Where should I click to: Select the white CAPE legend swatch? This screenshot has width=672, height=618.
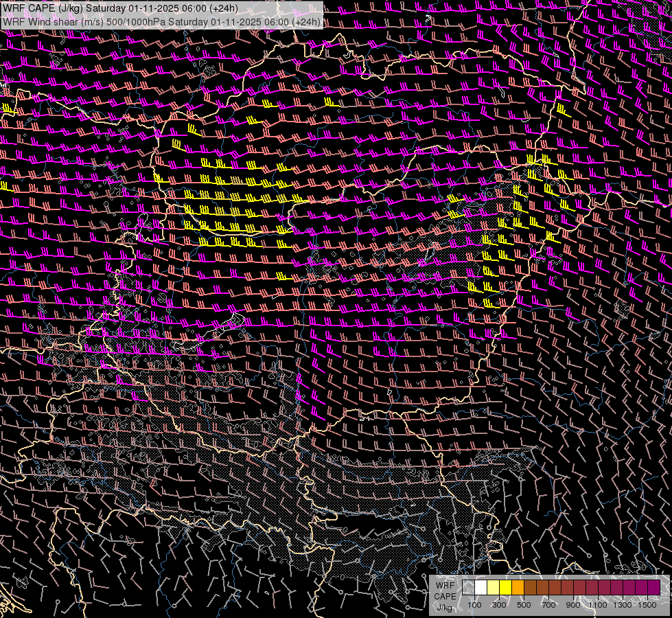481,588
